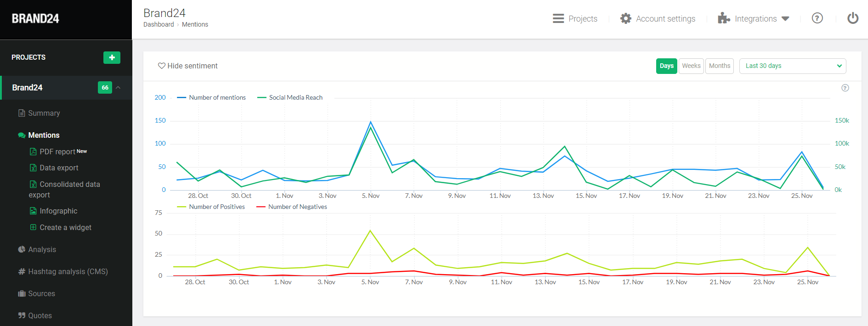Click the Dashboard breadcrumb
868x326 pixels.
click(x=159, y=25)
